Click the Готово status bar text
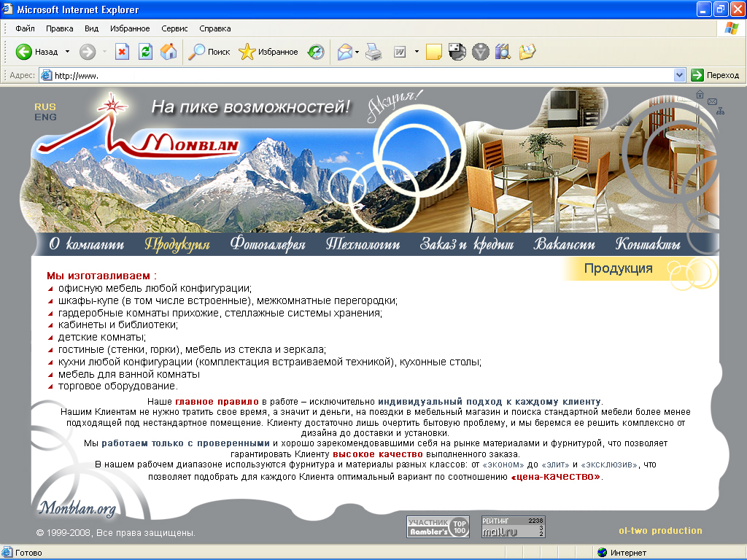747x560 pixels. (28, 553)
